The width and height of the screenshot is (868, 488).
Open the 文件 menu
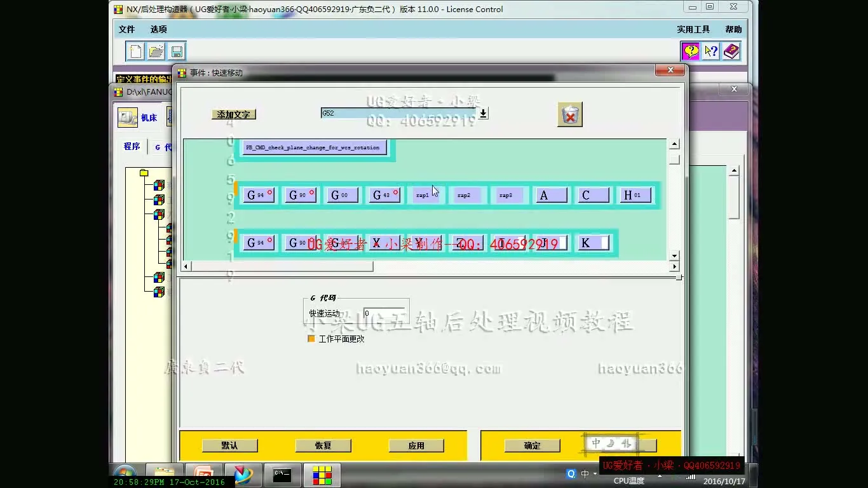pos(126,29)
